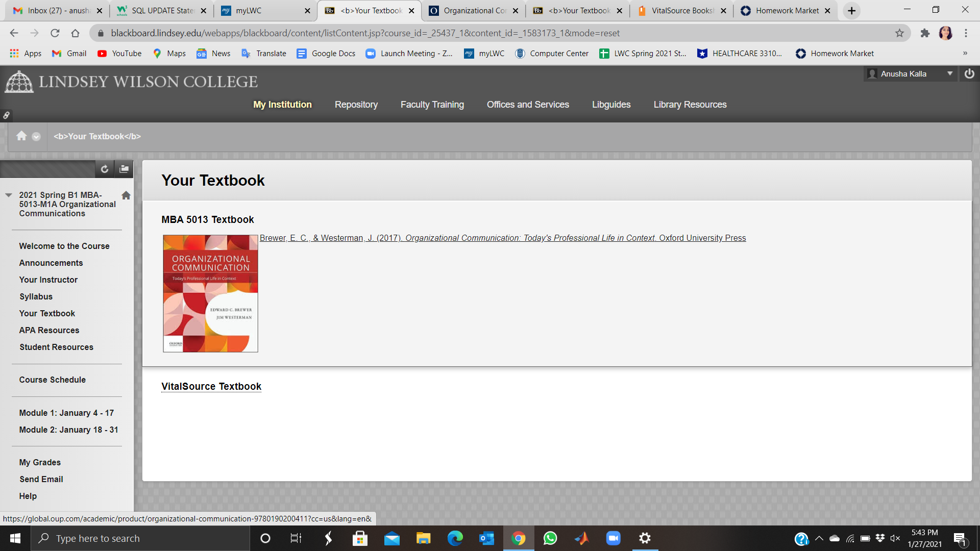Open Student Resources page

(56, 347)
